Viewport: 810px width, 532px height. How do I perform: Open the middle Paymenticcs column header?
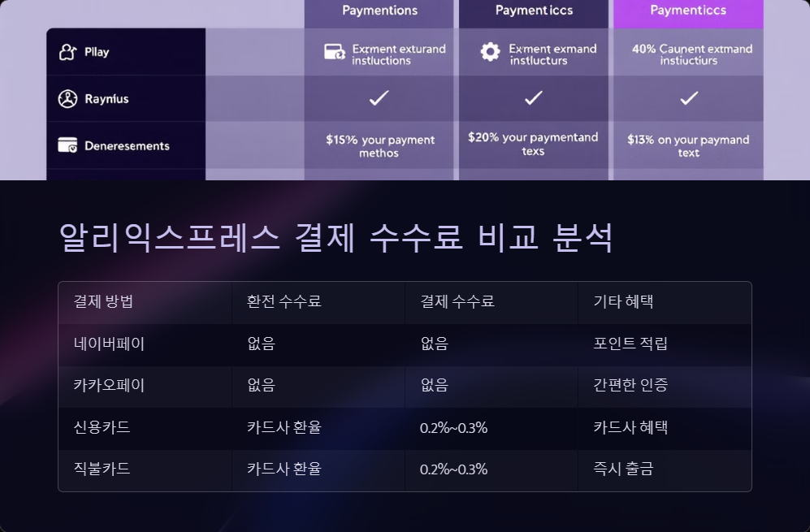533,10
